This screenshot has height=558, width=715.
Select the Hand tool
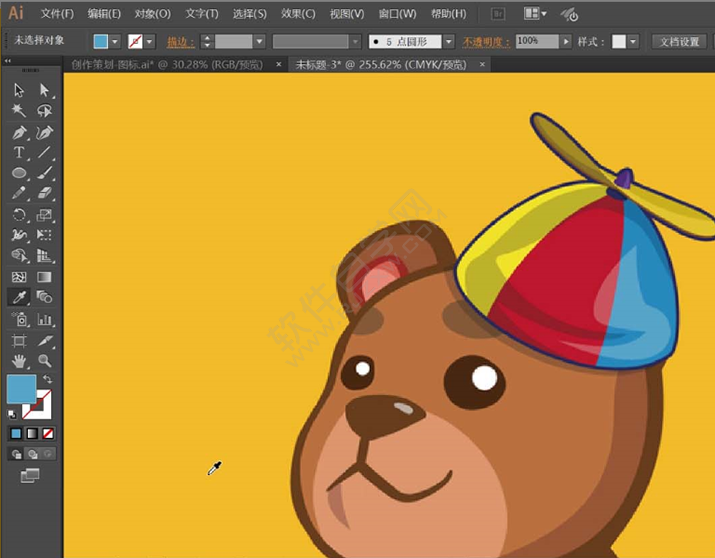click(x=19, y=360)
